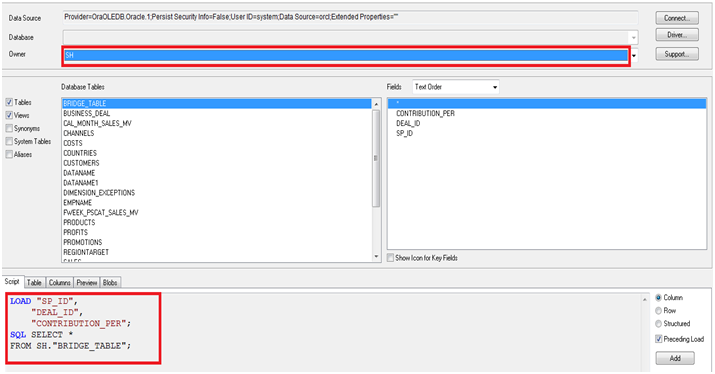This screenshot has width=715, height=374.
Task: Select COUNTRIES table
Action: tap(217, 153)
